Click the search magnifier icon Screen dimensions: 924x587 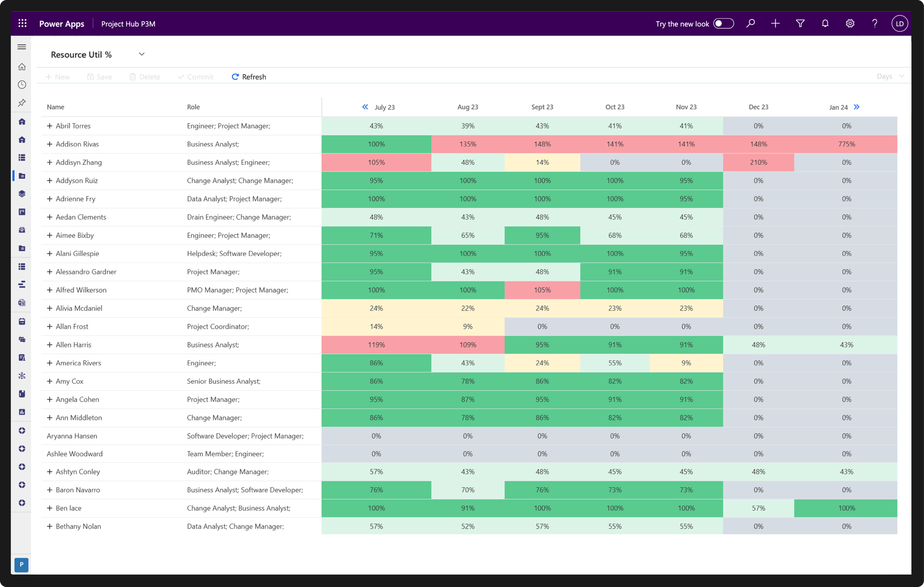tap(750, 23)
